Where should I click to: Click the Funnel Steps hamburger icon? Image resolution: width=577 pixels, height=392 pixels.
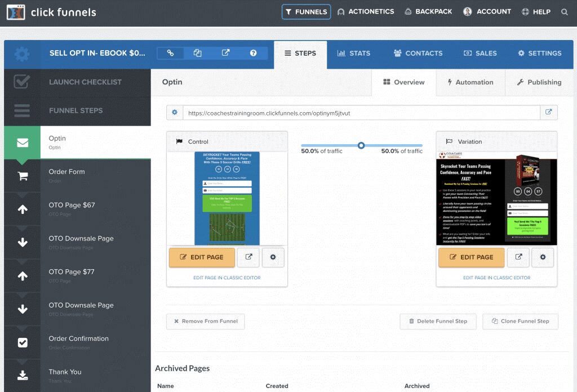pyautogui.click(x=22, y=110)
